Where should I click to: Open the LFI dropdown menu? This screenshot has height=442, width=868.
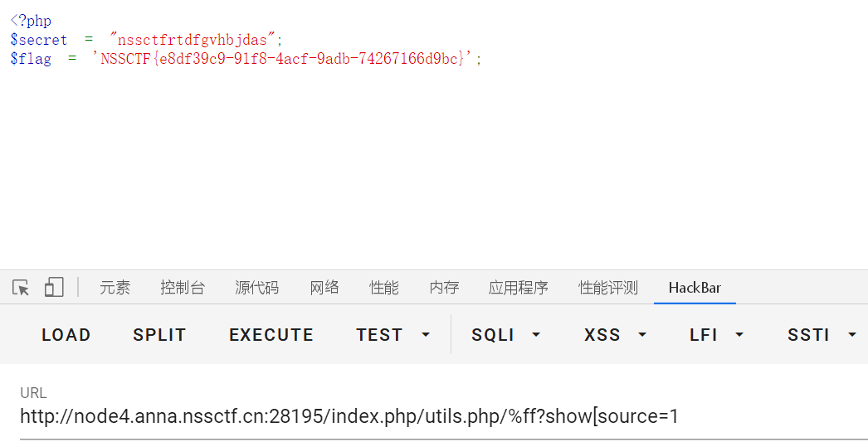tap(716, 335)
